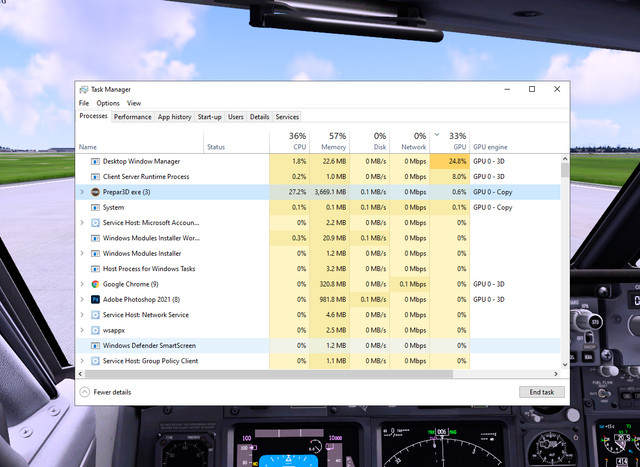Expand Service Host: Group Policy Client group

coord(82,361)
